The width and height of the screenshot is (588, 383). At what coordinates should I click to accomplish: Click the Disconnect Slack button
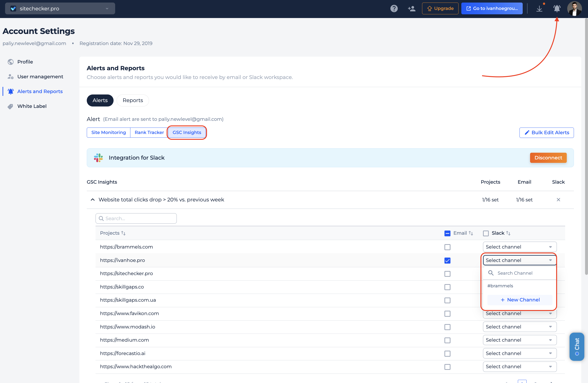[548, 158]
